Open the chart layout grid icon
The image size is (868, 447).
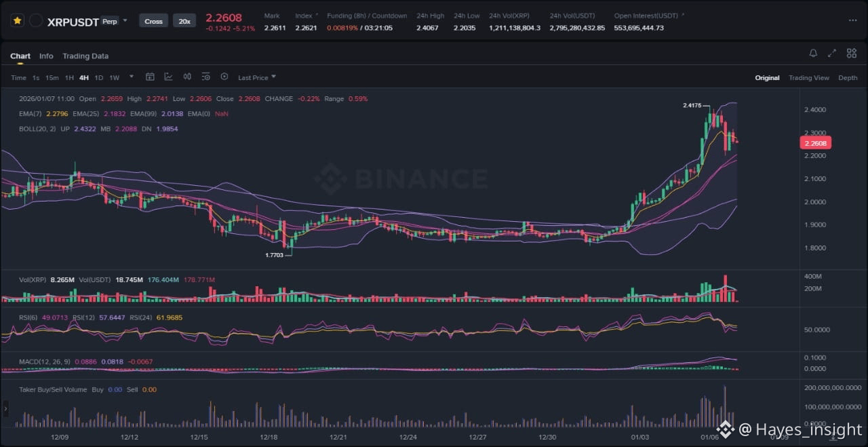click(852, 53)
